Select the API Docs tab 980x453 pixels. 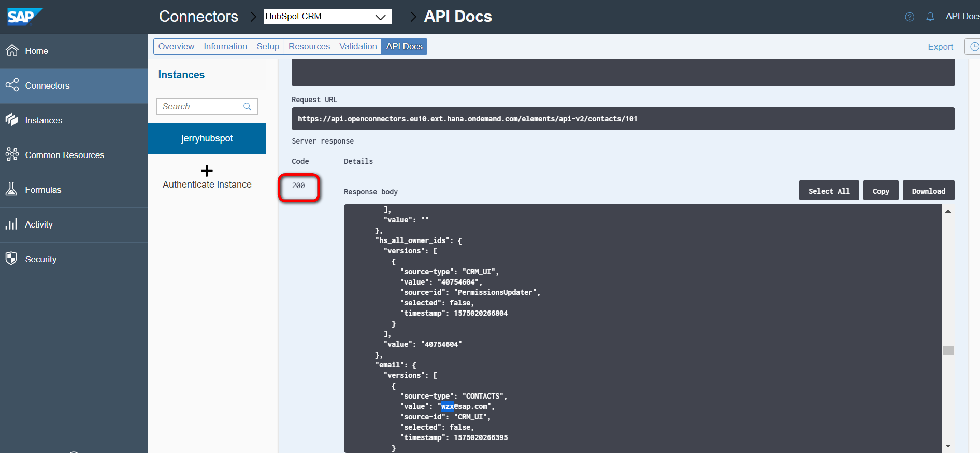click(404, 46)
